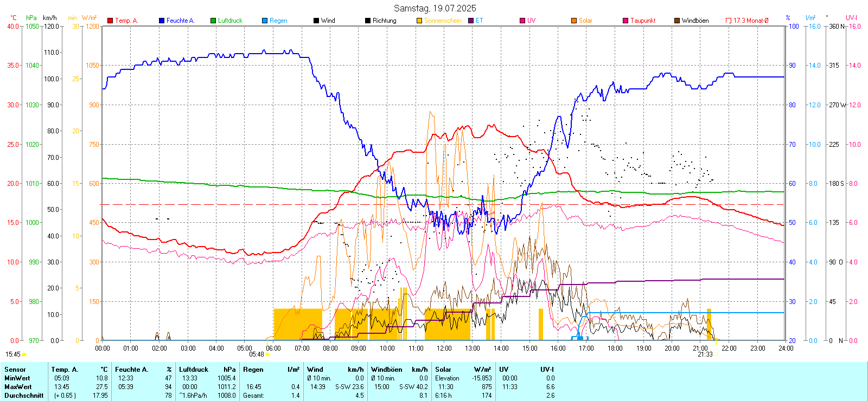Click the Luftdruck table column header

pyautogui.click(x=194, y=370)
